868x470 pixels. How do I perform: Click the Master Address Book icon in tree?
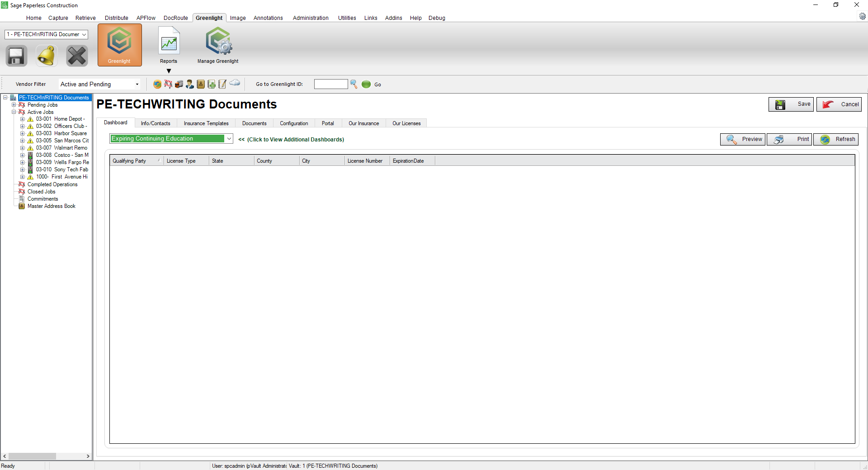point(22,206)
